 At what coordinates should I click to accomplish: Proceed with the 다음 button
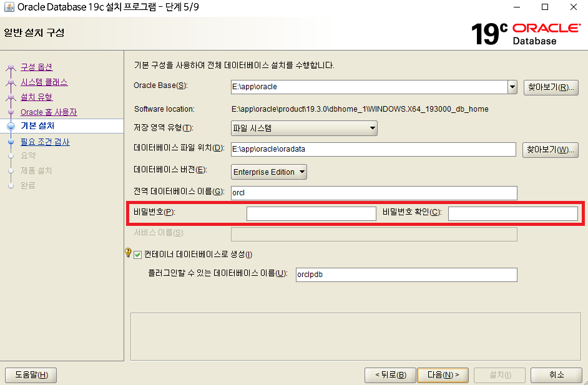(x=443, y=375)
